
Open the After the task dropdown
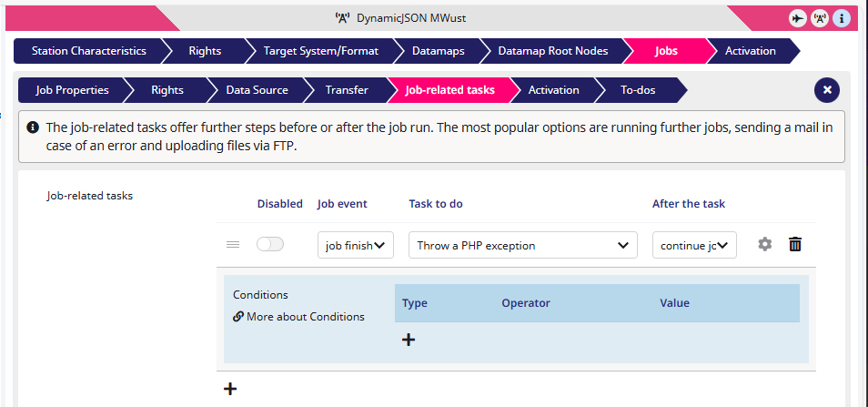click(x=694, y=245)
